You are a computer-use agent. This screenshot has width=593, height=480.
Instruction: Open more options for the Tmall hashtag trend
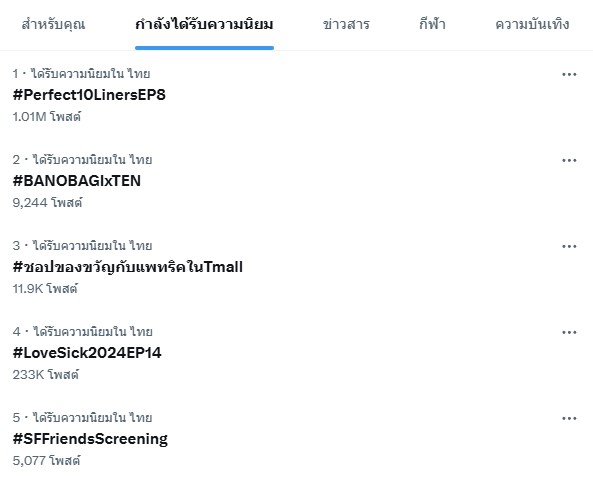click(569, 247)
